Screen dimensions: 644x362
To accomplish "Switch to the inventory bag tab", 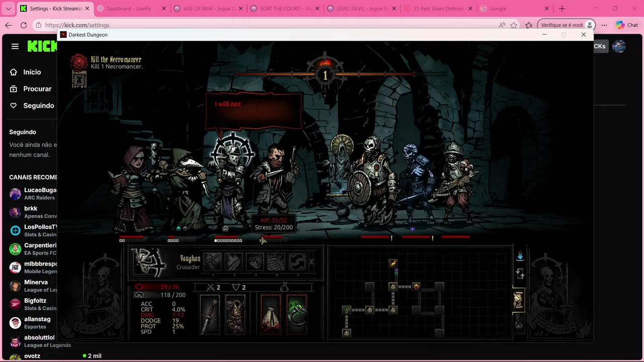I will (x=518, y=322).
